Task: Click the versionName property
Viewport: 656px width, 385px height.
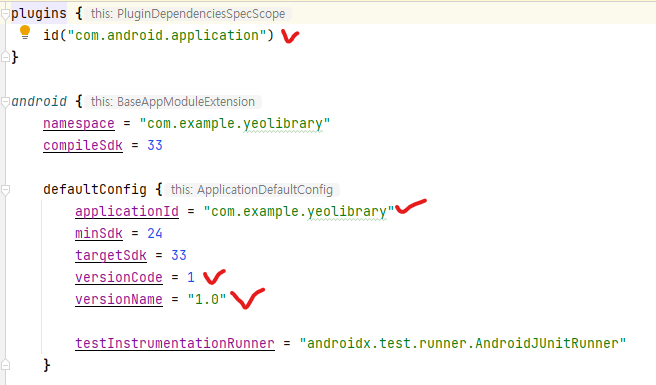Action: tap(119, 300)
